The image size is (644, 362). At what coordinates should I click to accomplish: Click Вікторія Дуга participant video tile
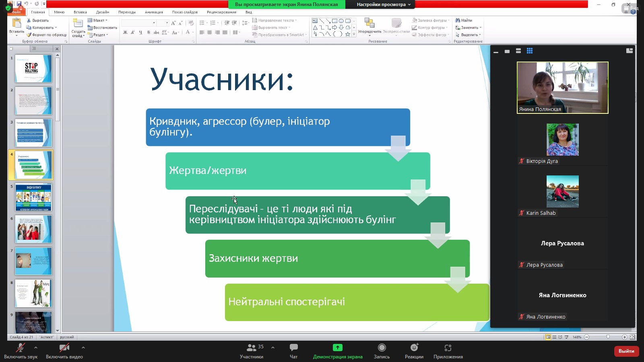click(562, 140)
